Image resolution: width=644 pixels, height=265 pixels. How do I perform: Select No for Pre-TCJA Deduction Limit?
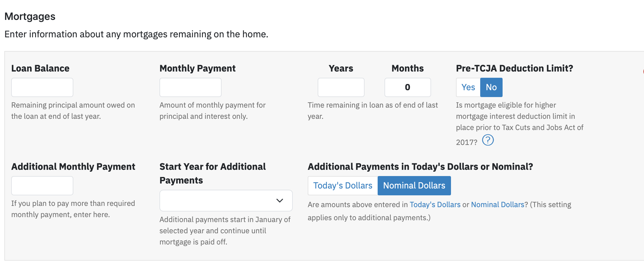click(x=491, y=87)
